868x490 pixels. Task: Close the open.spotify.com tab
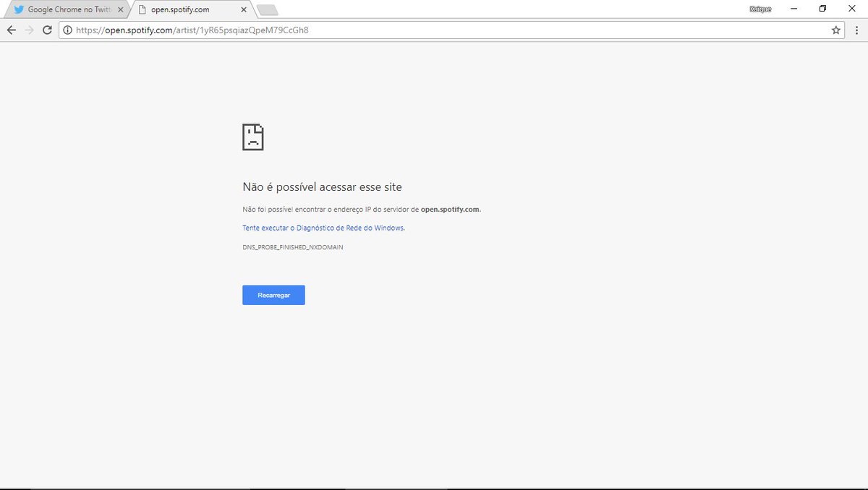pos(244,10)
